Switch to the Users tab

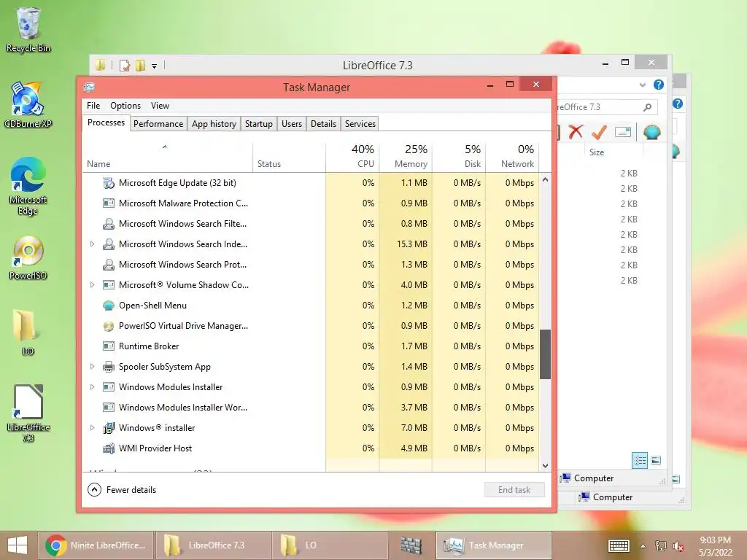click(x=292, y=124)
